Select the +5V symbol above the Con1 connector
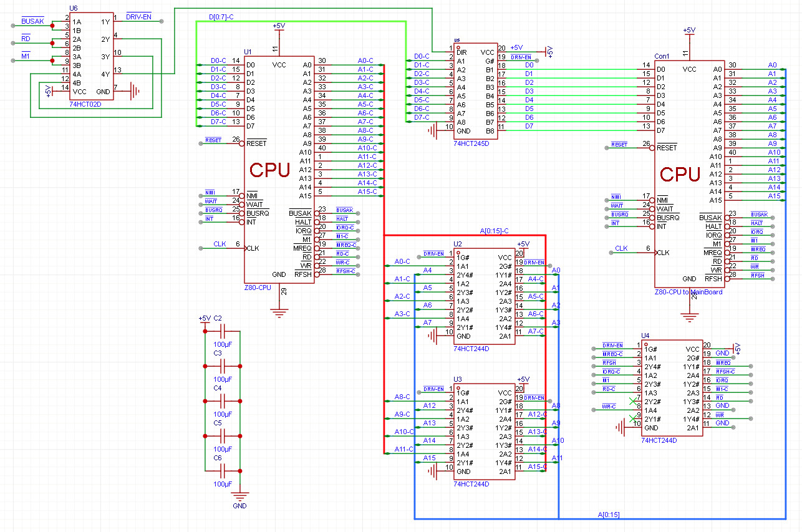Viewport: 802px width, 532px height. pos(688,31)
